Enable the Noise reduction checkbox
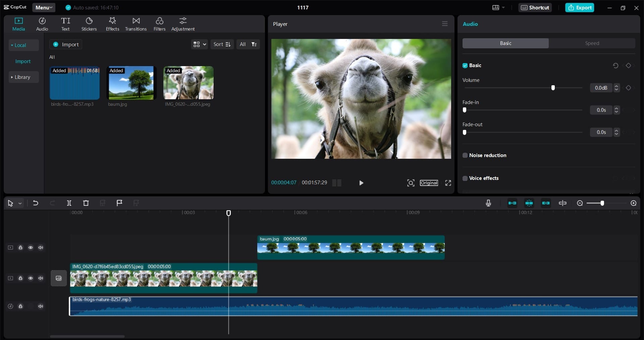Screen dimensions: 644x340 pos(465,155)
